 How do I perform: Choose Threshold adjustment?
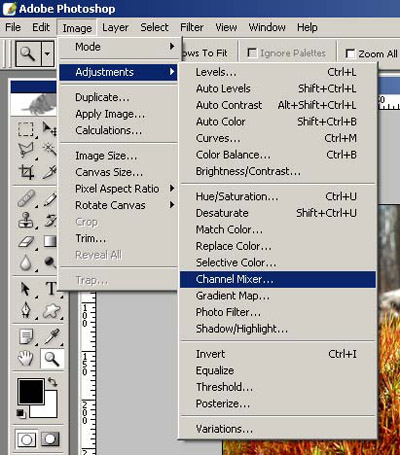click(x=277, y=387)
